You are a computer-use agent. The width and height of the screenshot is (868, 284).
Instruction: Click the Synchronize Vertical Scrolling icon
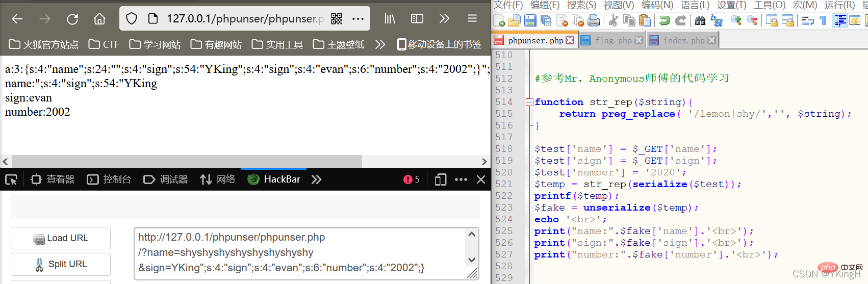(772, 20)
